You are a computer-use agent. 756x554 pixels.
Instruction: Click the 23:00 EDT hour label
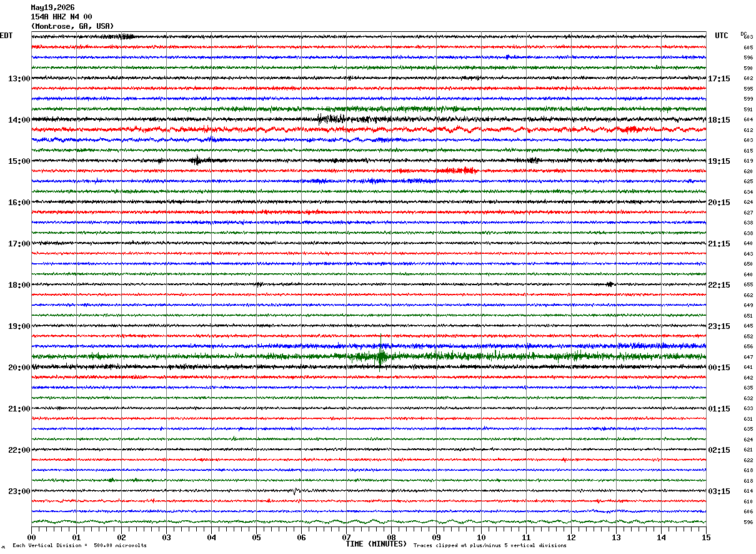point(19,491)
